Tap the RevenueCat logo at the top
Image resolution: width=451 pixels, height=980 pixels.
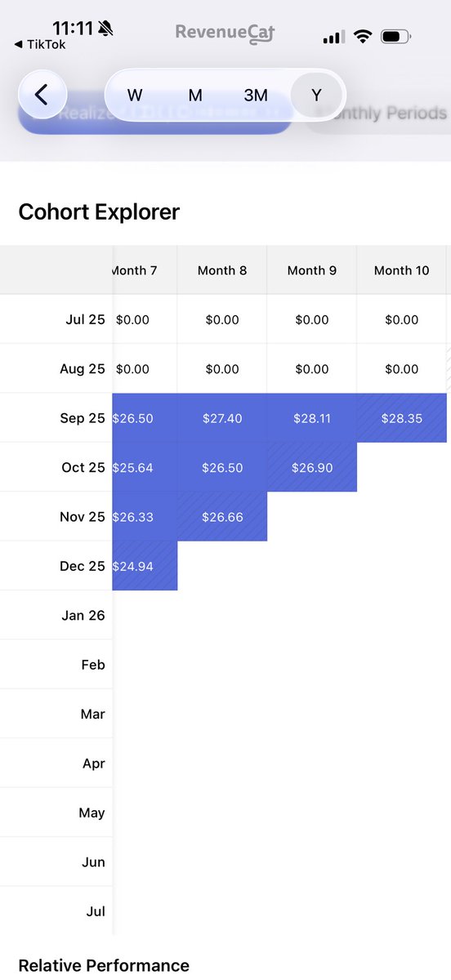pyautogui.click(x=225, y=33)
